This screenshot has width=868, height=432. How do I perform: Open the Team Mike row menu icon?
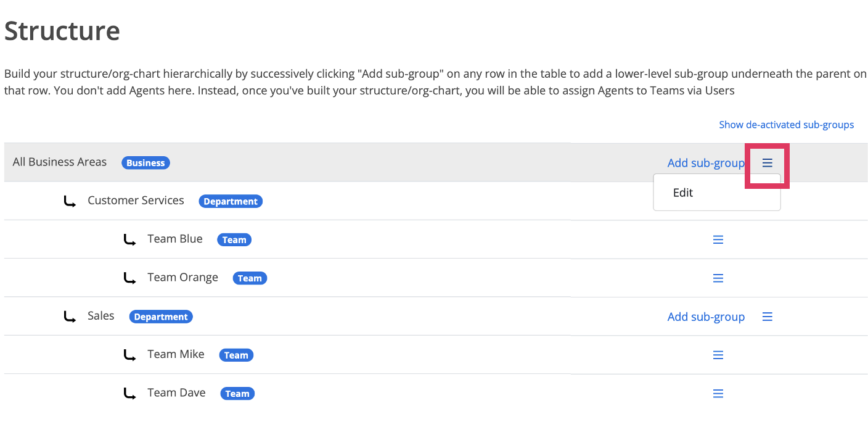(x=718, y=355)
